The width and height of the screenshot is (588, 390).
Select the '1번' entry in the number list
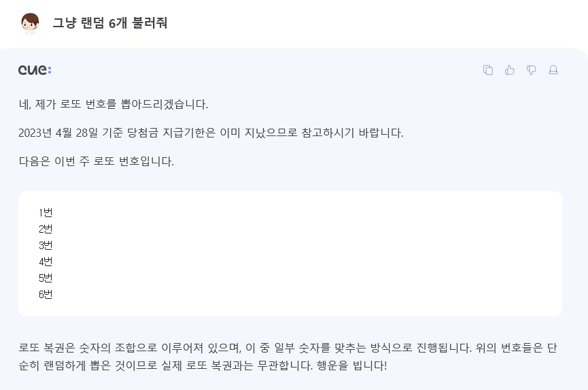tap(46, 213)
